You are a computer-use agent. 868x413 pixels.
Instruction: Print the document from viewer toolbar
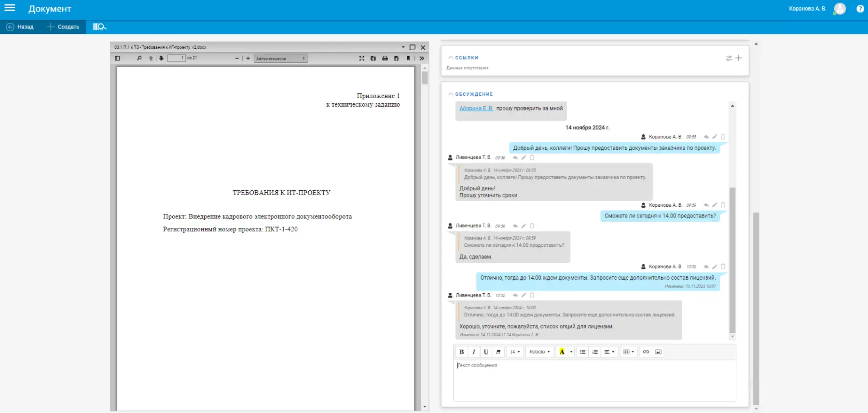point(385,58)
